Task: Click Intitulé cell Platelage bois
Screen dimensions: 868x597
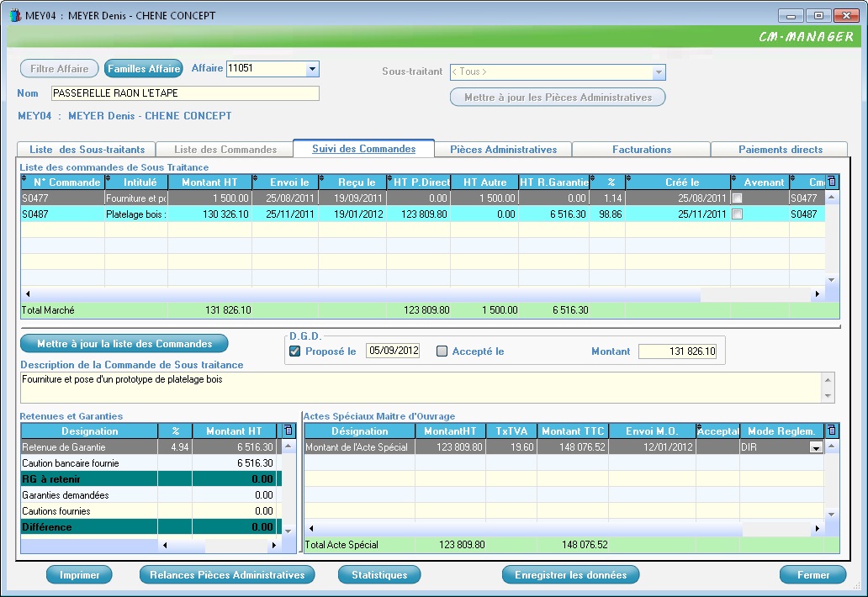Action: point(136,214)
